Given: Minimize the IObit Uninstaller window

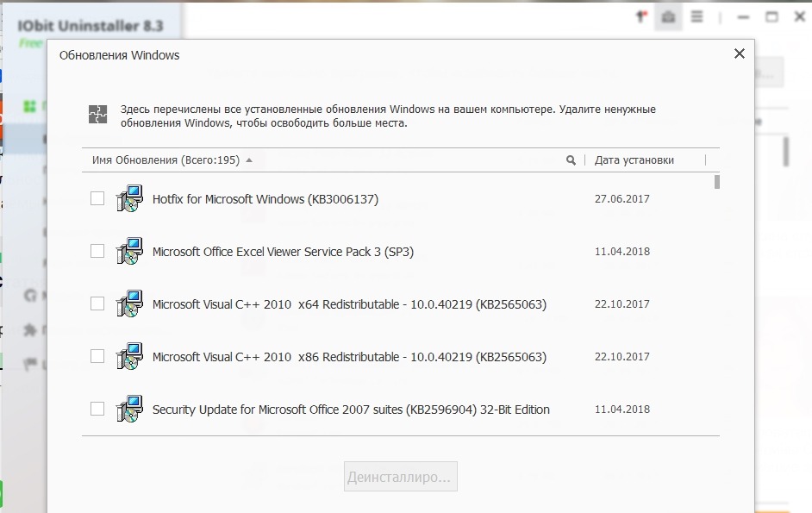Looking at the screenshot, I should coord(743,17).
